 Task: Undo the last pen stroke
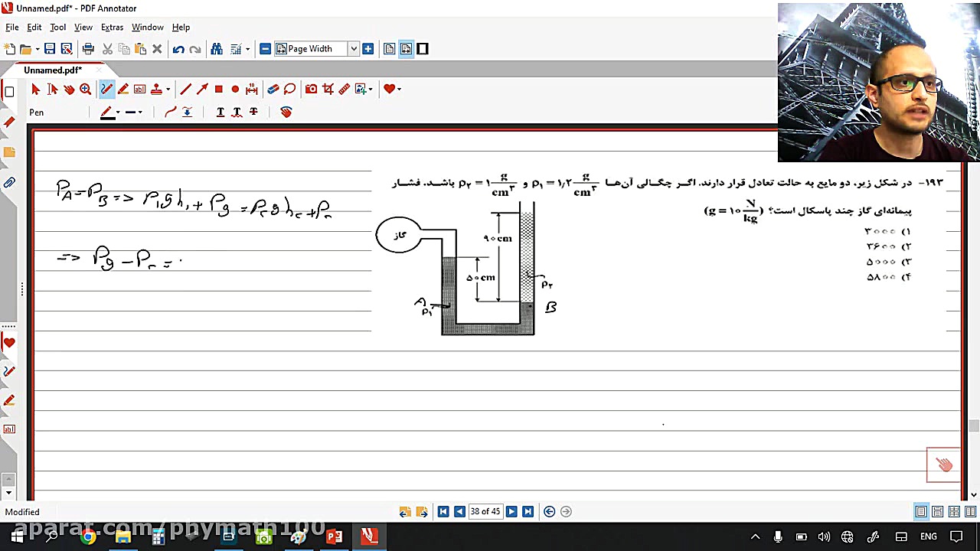[x=178, y=49]
